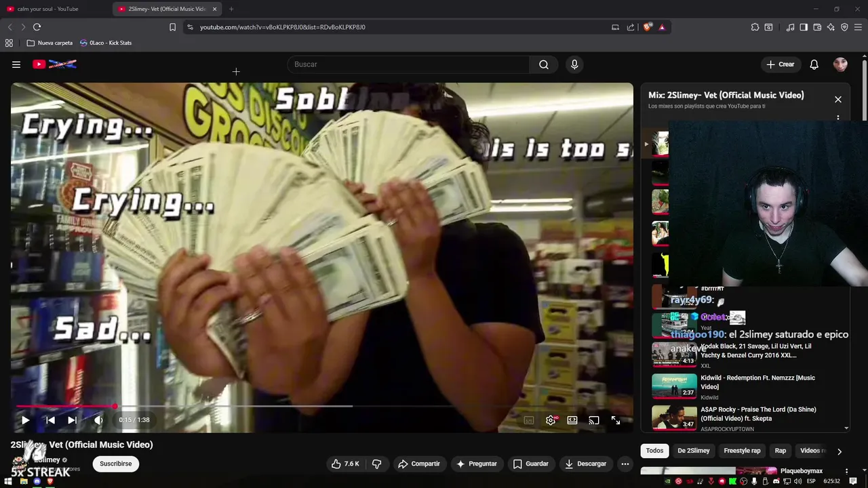Open YouTube notifications bell
The width and height of the screenshot is (868, 488).
(x=814, y=64)
